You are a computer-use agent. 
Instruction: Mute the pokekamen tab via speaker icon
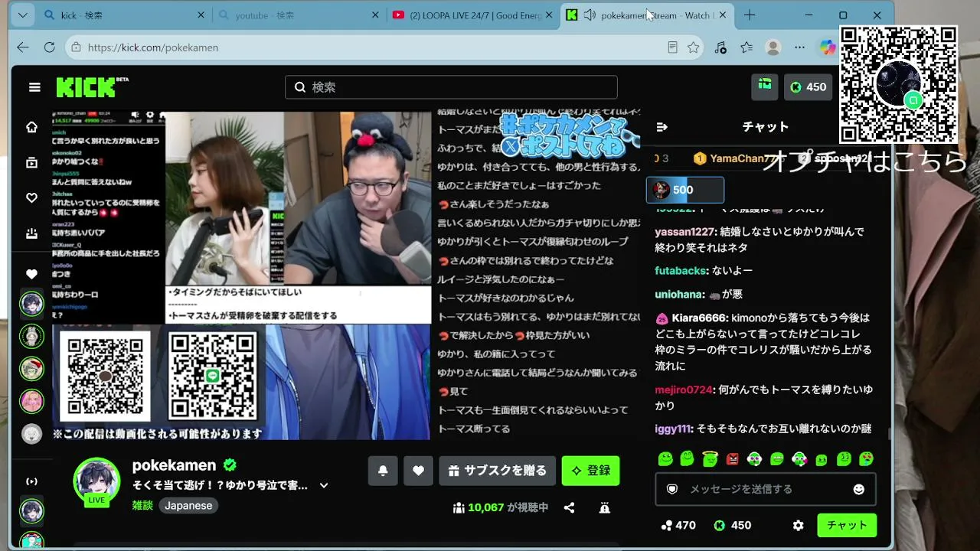590,15
